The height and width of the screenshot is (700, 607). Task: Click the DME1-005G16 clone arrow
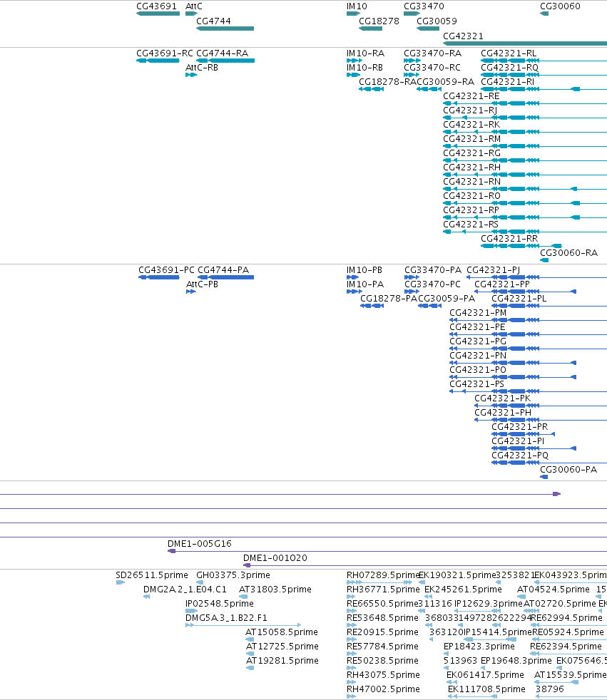(x=171, y=551)
